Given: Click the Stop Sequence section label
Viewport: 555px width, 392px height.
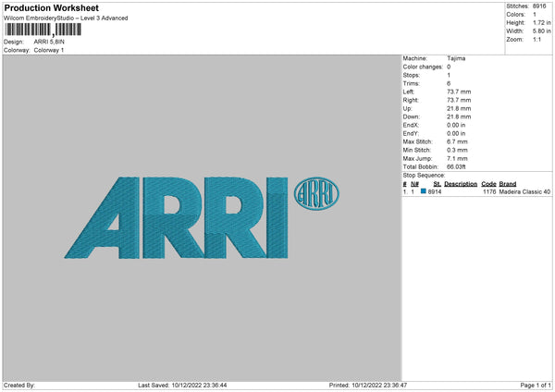Looking at the screenshot, I should click(424, 174).
